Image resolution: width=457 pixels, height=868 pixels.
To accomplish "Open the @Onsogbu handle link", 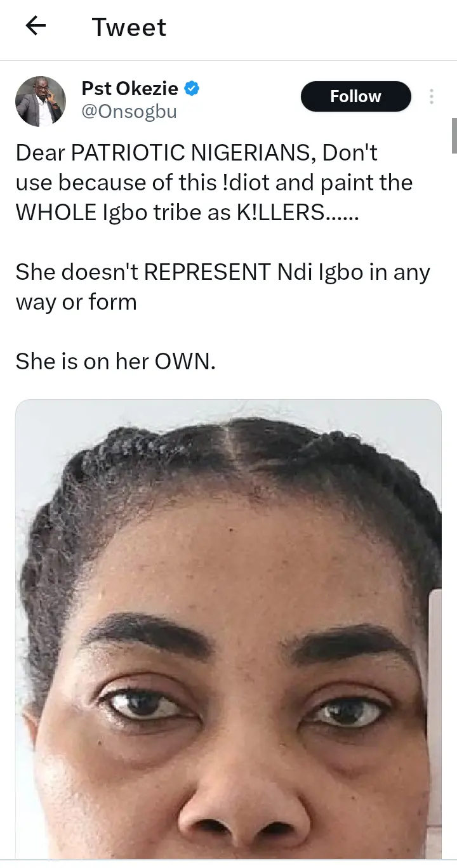I will coord(129,112).
